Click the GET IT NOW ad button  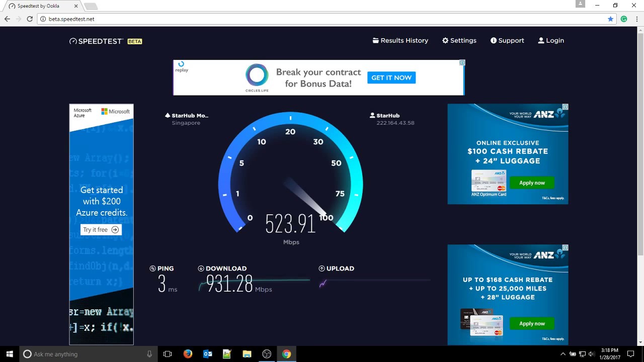coord(391,77)
